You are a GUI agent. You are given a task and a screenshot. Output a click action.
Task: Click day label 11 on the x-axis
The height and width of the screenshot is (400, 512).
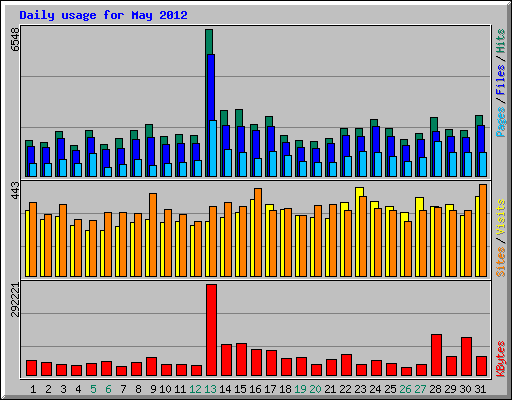coord(180,389)
